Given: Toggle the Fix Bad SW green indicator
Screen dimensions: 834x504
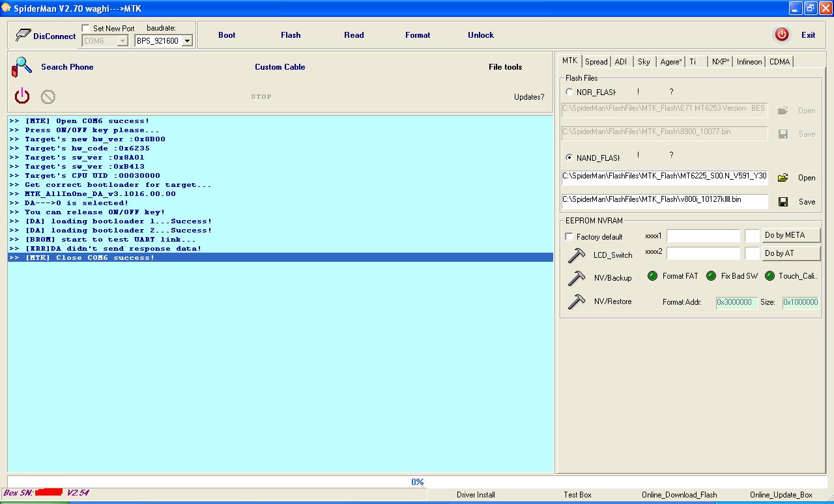Looking at the screenshot, I should (x=711, y=276).
